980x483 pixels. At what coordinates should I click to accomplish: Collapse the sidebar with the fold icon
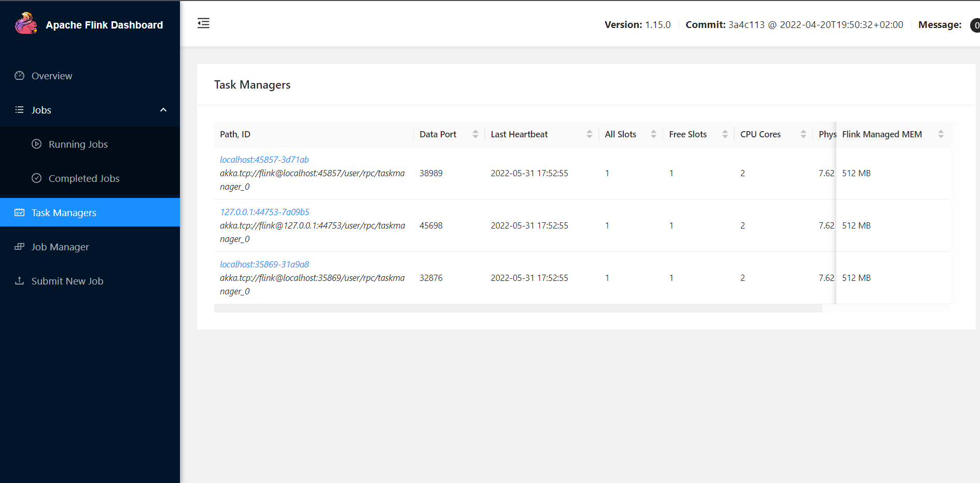203,23
